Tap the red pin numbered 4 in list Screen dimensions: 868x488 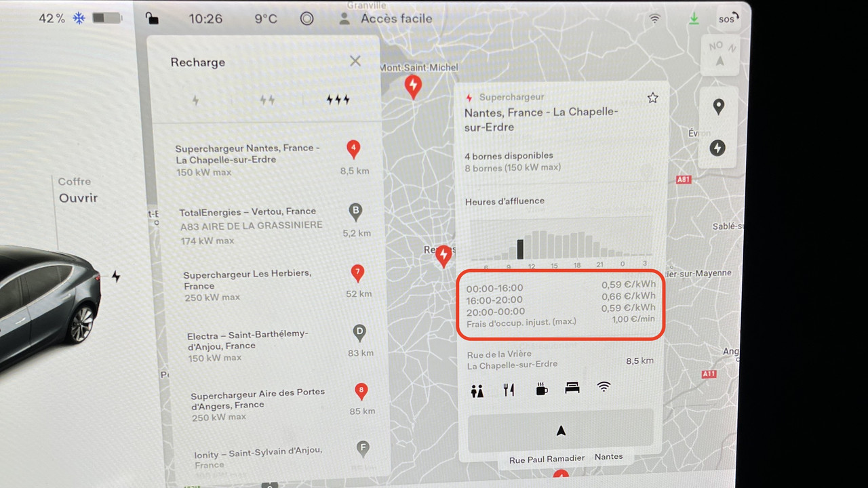click(353, 149)
